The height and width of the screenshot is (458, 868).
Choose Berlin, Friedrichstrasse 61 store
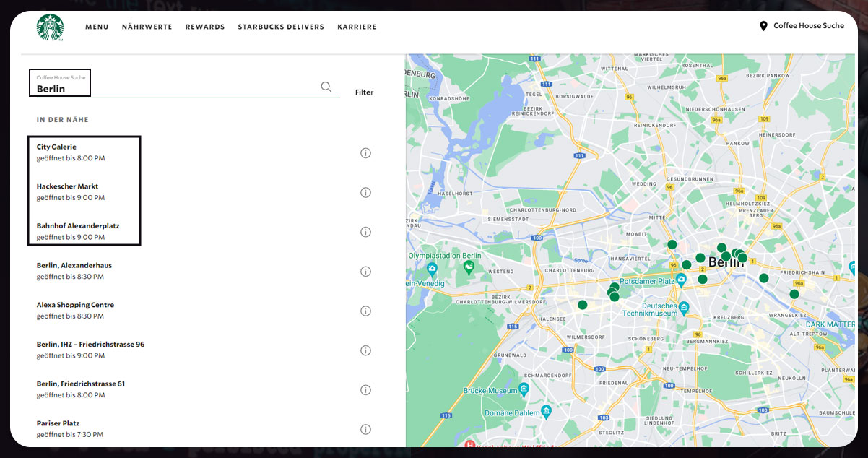tap(81, 384)
